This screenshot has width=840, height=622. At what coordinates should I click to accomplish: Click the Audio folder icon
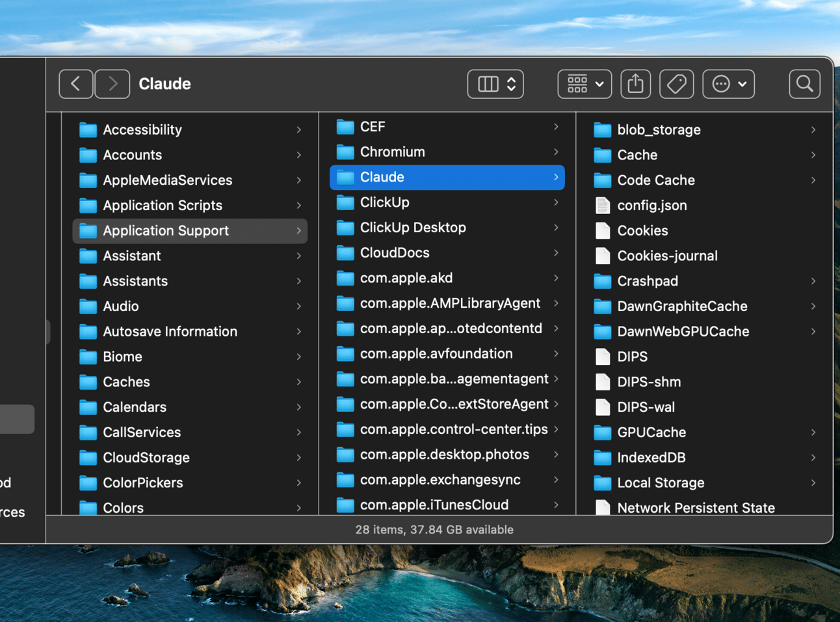point(88,306)
